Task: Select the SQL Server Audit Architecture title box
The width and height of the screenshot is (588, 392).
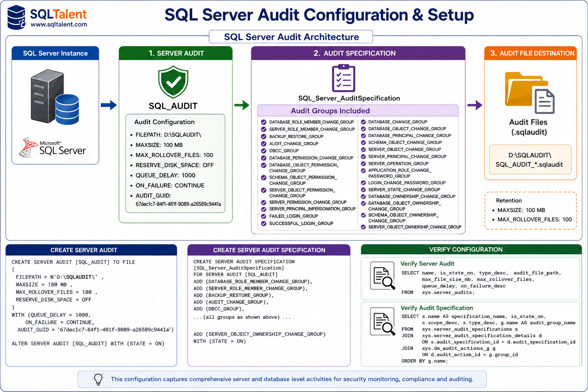Action: tap(291, 37)
